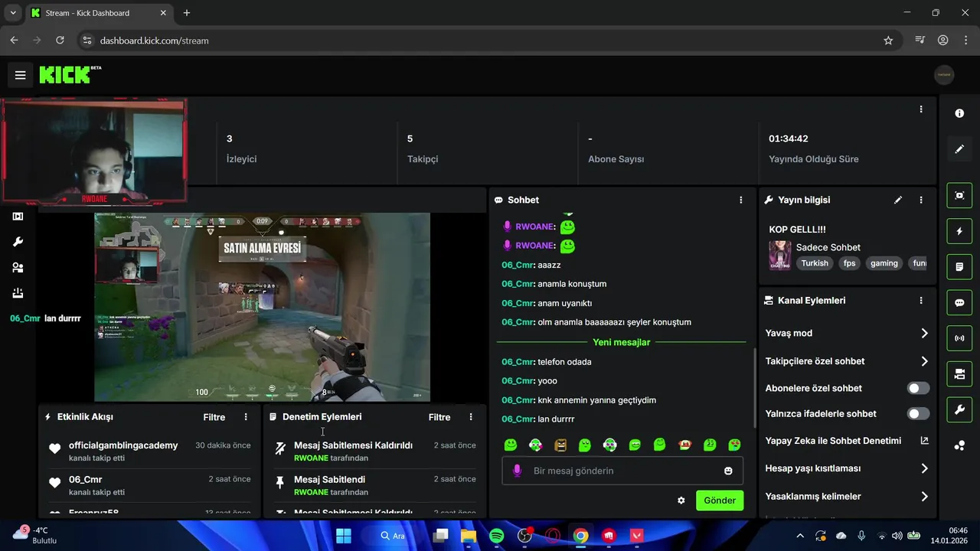Switch to Stream - Kick Dashboard tab

click(100, 13)
